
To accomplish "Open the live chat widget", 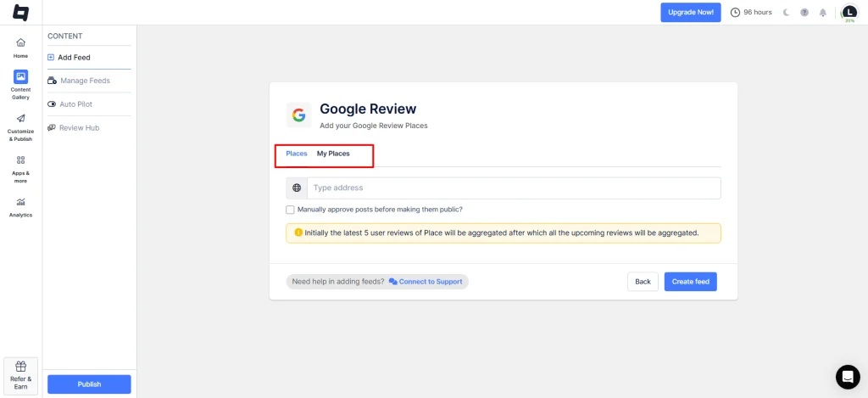I will 848,377.
